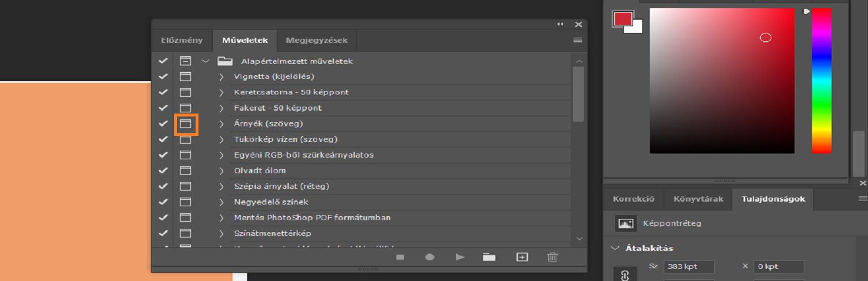Toggle the Árnyék (szöveg) action checkmark

pos(163,123)
